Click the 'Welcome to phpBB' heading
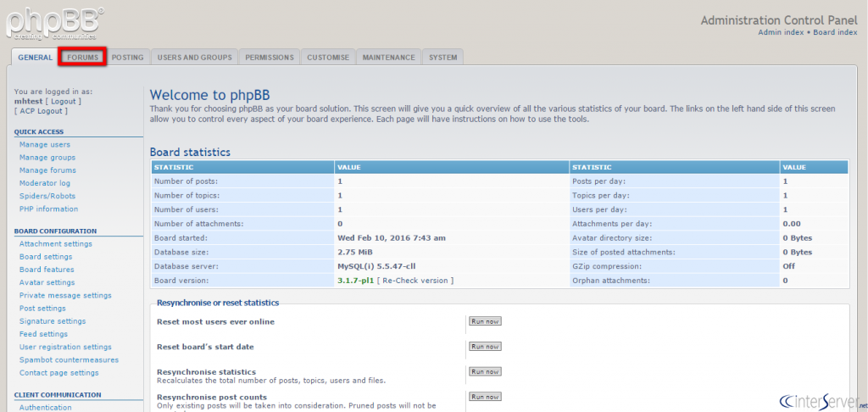This screenshot has height=412, width=868. 210,95
